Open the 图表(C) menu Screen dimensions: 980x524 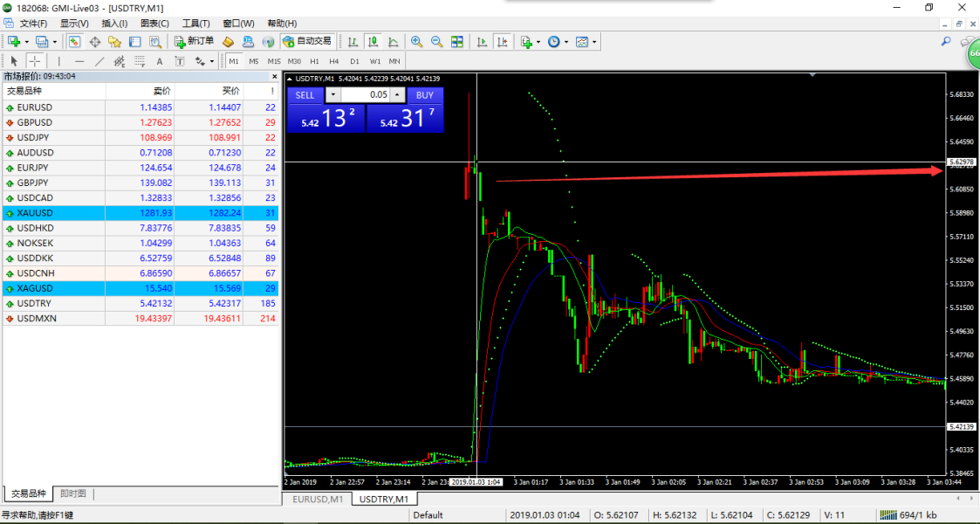tap(154, 23)
